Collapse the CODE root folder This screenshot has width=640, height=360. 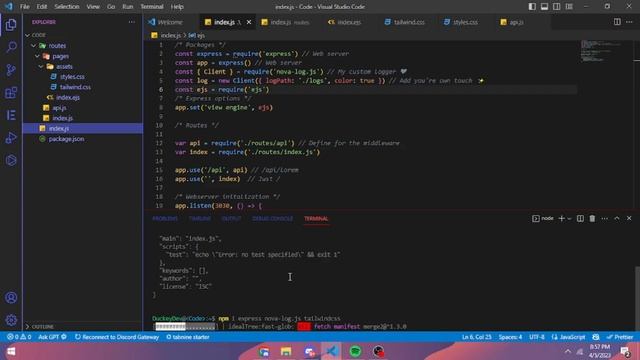pos(27,35)
